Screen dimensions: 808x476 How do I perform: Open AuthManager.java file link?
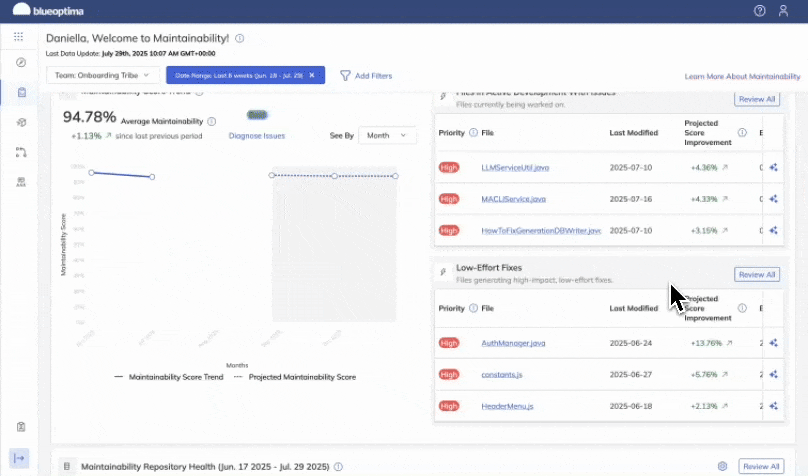[513, 343]
